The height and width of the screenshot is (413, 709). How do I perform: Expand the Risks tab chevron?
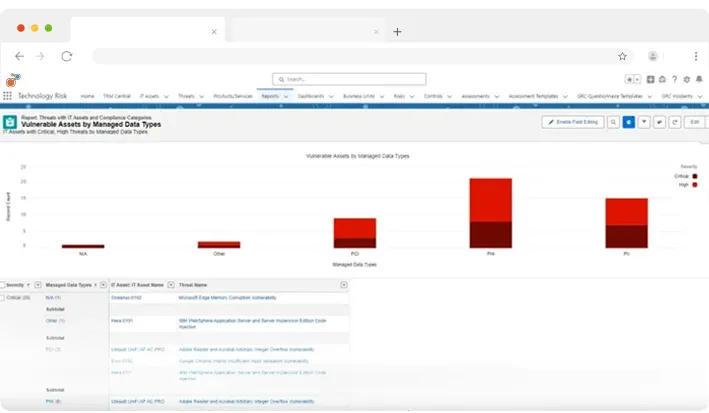[x=412, y=96]
